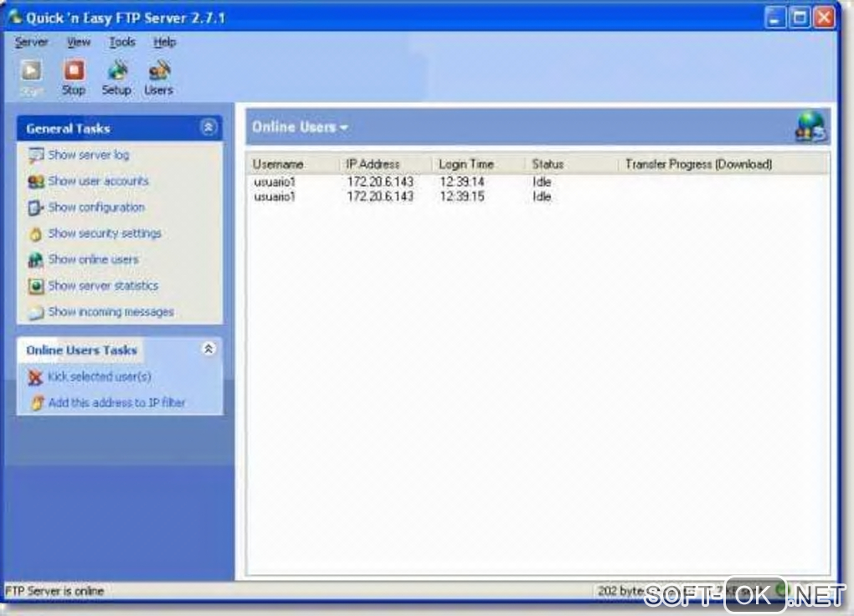
Task: Click General Tasks panel title
Action: (x=68, y=129)
